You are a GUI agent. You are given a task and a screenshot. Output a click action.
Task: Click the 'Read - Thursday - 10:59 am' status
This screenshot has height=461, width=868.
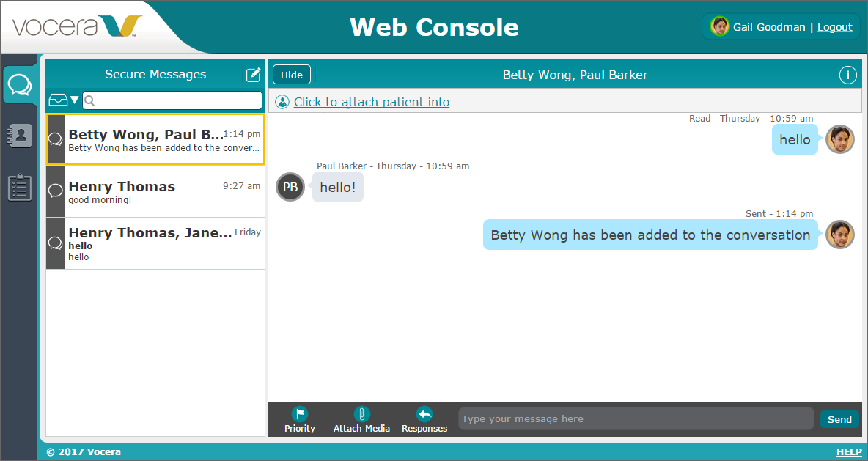pos(751,119)
